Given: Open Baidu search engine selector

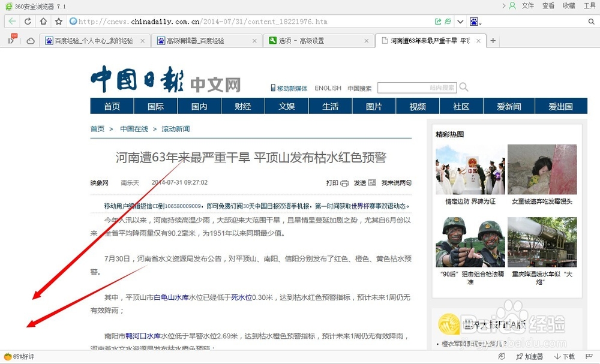Looking at the screenshot, I should 475,22.
